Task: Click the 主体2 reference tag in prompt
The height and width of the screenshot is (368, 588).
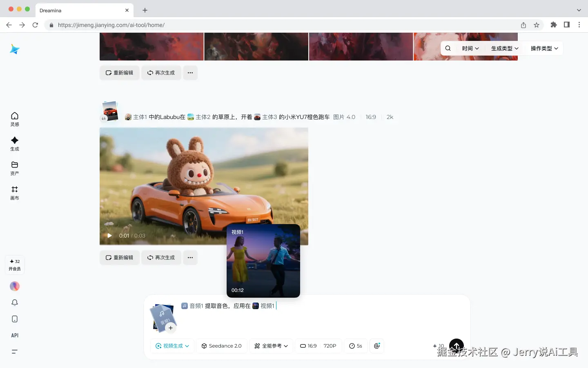Action: point(199,117)
